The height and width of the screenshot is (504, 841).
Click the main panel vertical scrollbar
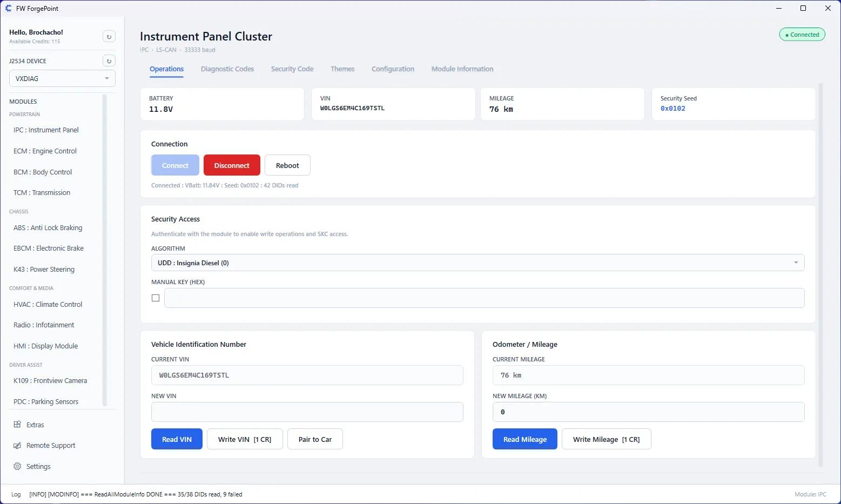(821, 275)
